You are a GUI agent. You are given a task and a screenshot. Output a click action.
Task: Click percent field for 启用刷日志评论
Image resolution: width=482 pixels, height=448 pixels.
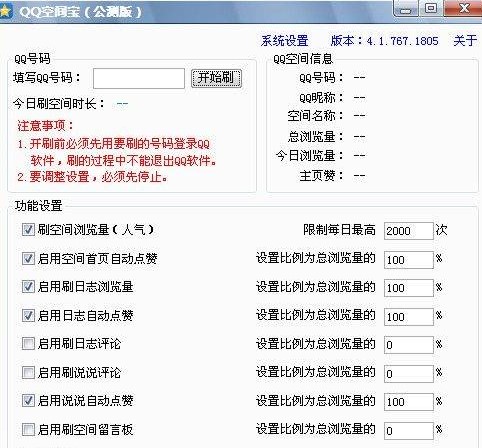tap(409, 345)
